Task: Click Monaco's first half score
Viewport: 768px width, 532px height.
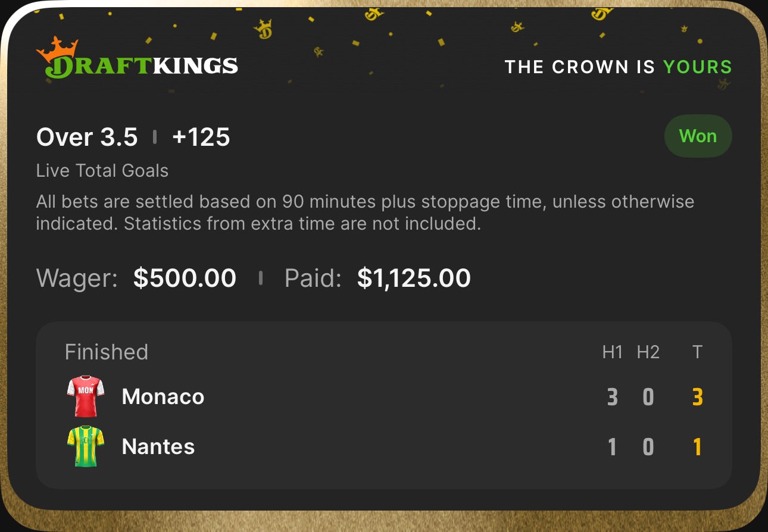Action: click(612, 397)
